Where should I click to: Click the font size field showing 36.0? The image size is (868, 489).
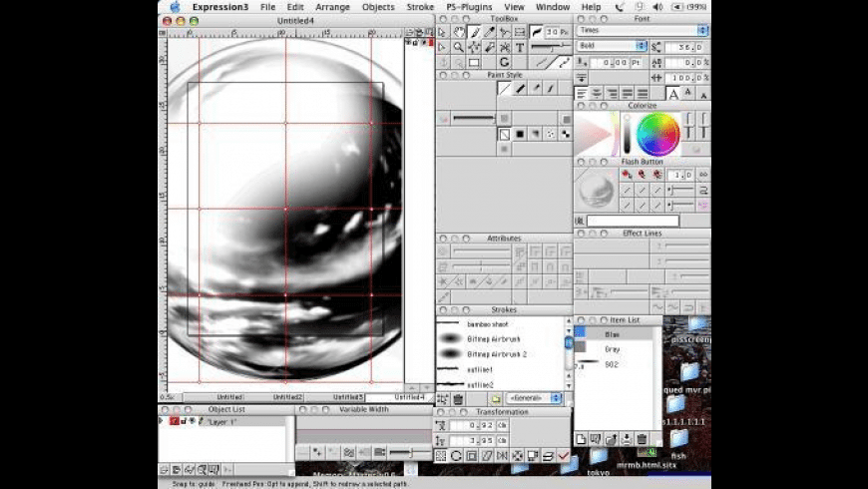point(685,47)
